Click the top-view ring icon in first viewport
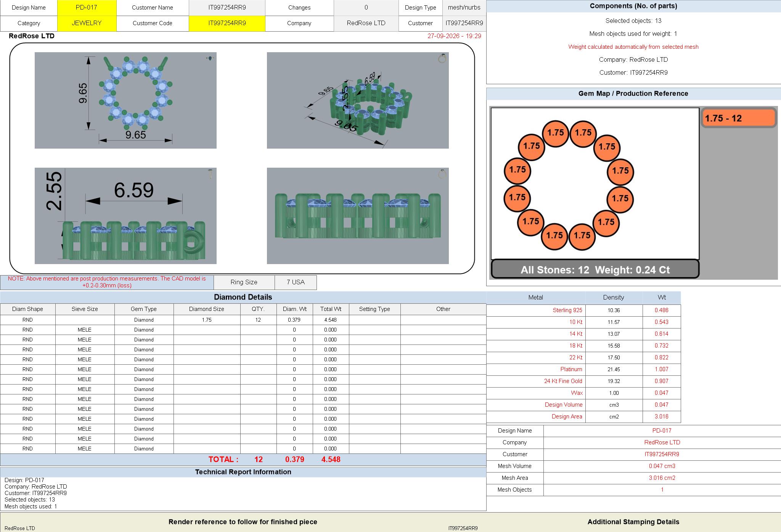 pos(210,58)
